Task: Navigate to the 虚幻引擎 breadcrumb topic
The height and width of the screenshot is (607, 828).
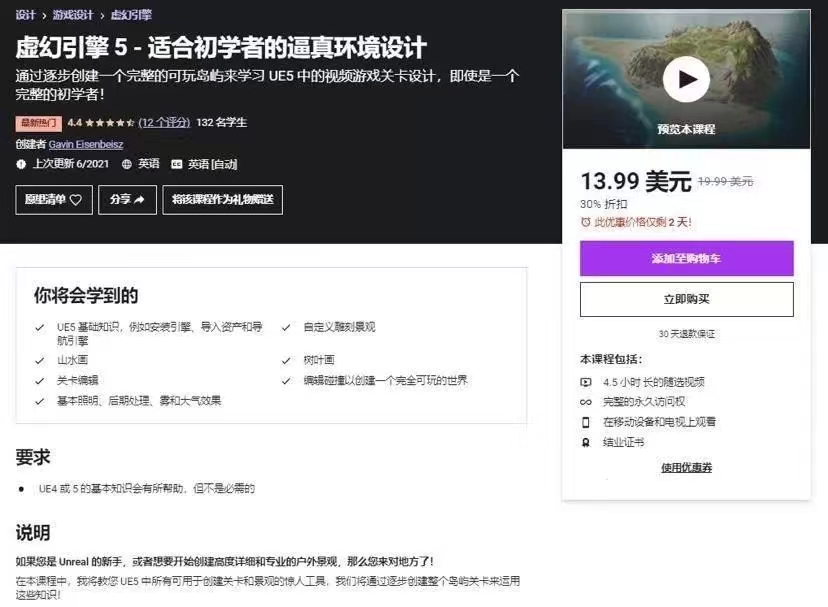Action: tap(131, 15)
